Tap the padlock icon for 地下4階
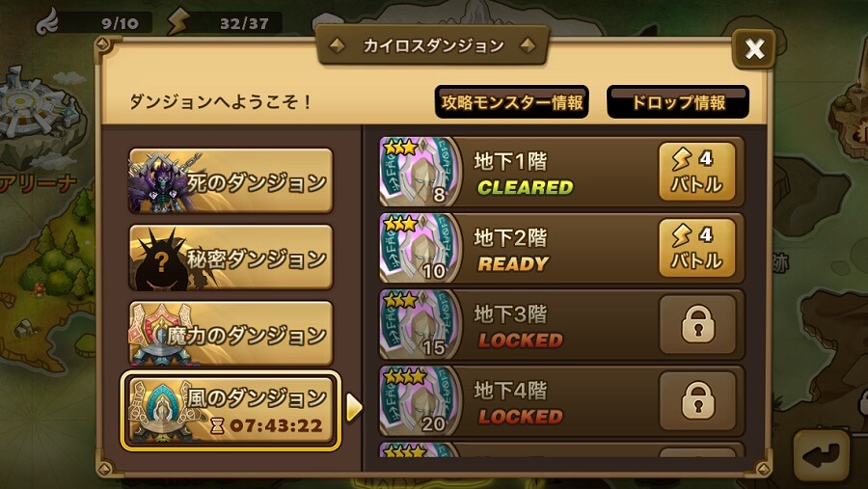The height and width of the screenshot is (489, 868). point(697,400)
